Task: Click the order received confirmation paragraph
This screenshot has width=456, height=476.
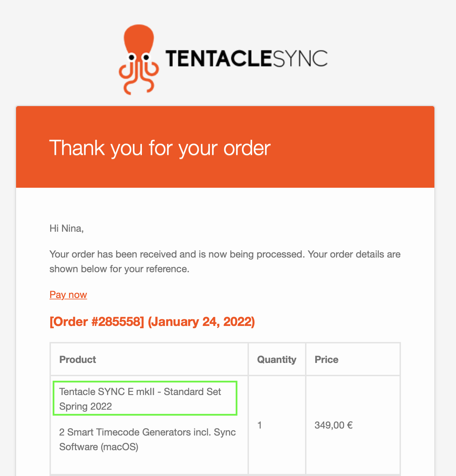Action: tap(225, 261)
